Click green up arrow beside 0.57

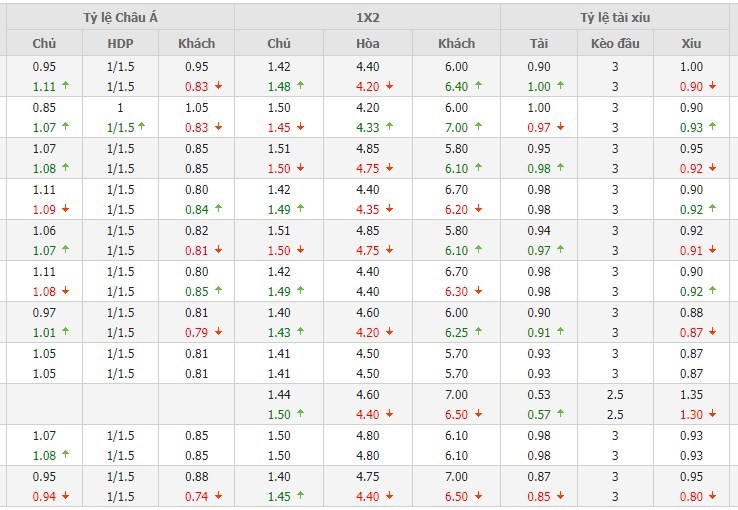(560, 414)
